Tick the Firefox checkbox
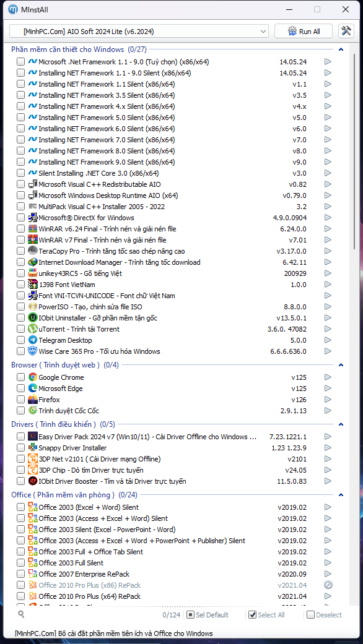The image size is (363, 644). click(20, 399)
